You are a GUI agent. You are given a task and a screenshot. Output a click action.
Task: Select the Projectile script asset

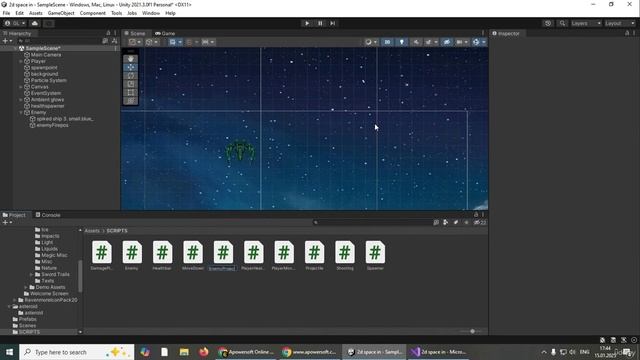(314, 256)
